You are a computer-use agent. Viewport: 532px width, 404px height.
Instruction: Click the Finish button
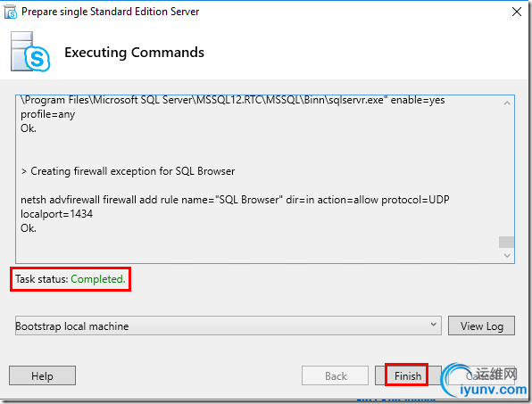[x=408, y=375]
